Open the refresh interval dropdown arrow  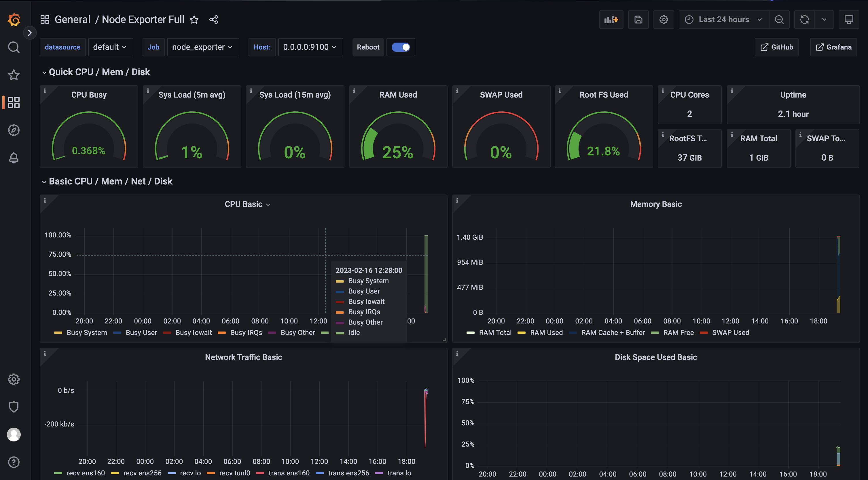coord(824,20)
